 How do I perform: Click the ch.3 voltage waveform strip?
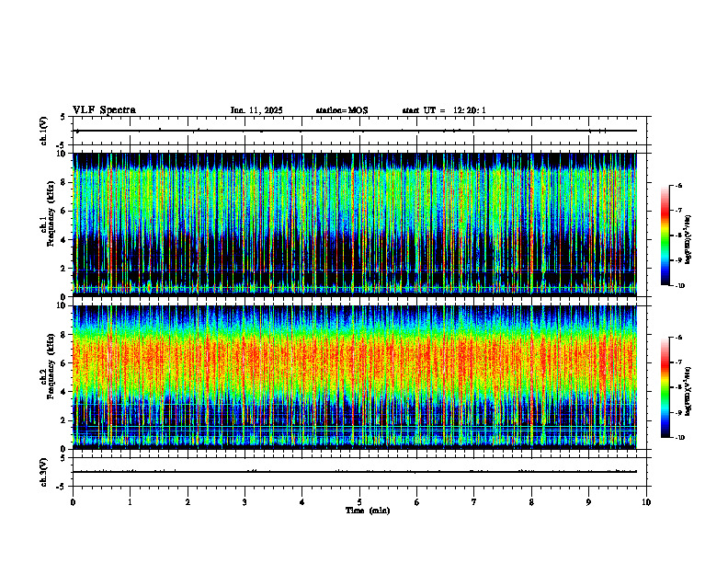[359, 472]
